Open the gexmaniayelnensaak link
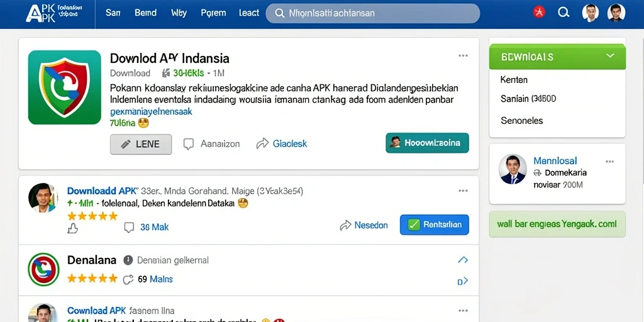The height and width of the screenshot is (322, 644). [x=151, y=111]
